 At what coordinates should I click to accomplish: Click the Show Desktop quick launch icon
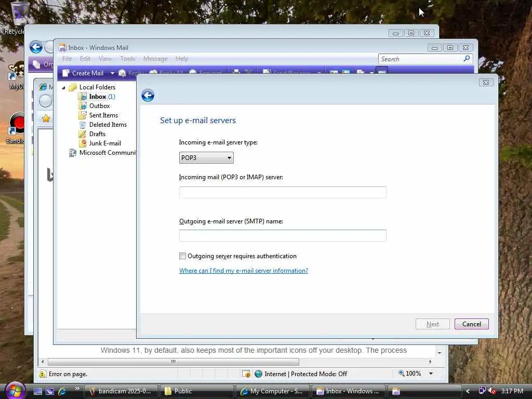click(37, 391)
